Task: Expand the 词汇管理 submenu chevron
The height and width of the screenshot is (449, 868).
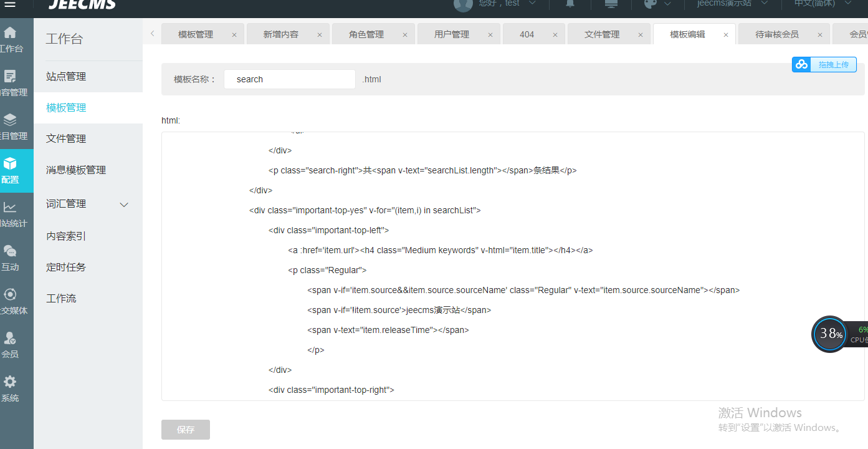Action: [x=124, y=205]
